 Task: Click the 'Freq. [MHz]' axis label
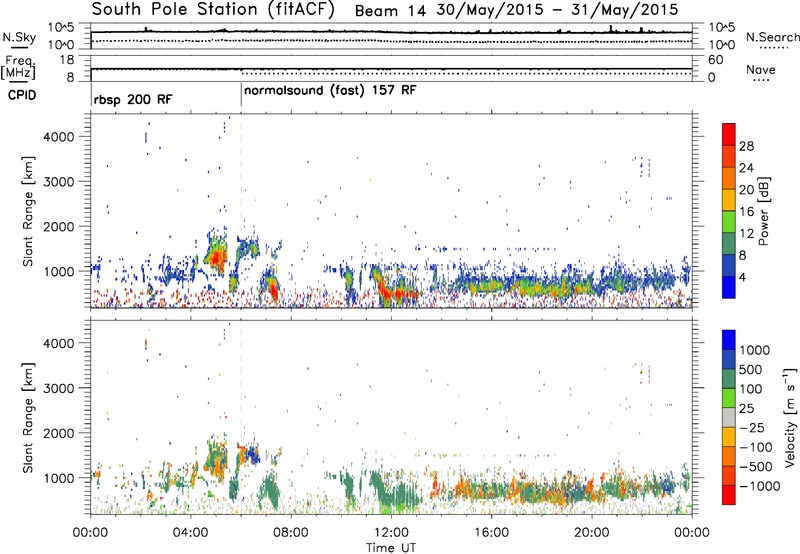(18, 68)
